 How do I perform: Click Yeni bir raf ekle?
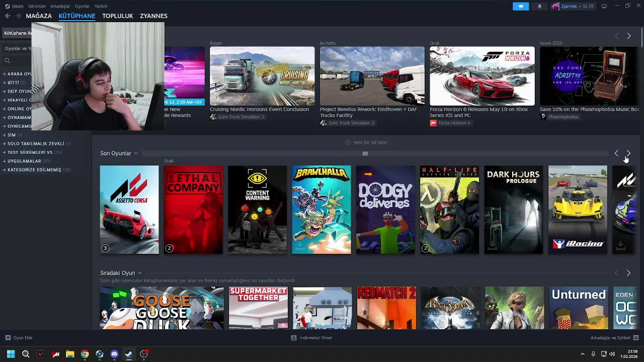366,142
